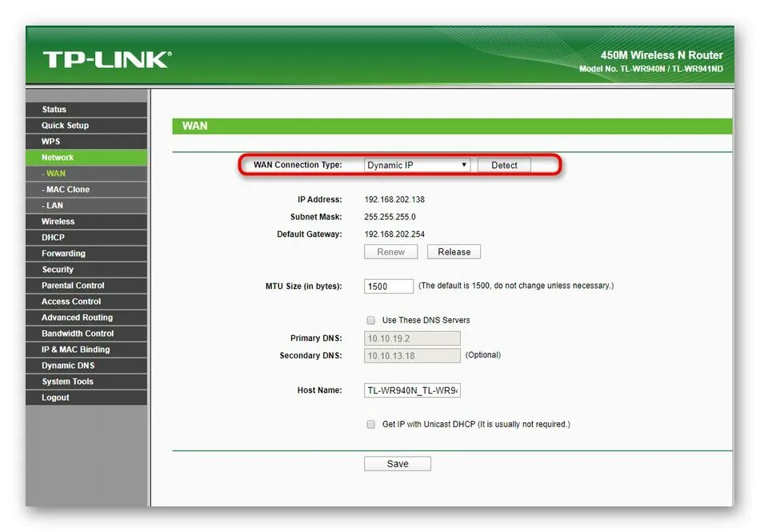The image size is (760, 532).
Task: Click the Host Name input field
Action: 412,390
